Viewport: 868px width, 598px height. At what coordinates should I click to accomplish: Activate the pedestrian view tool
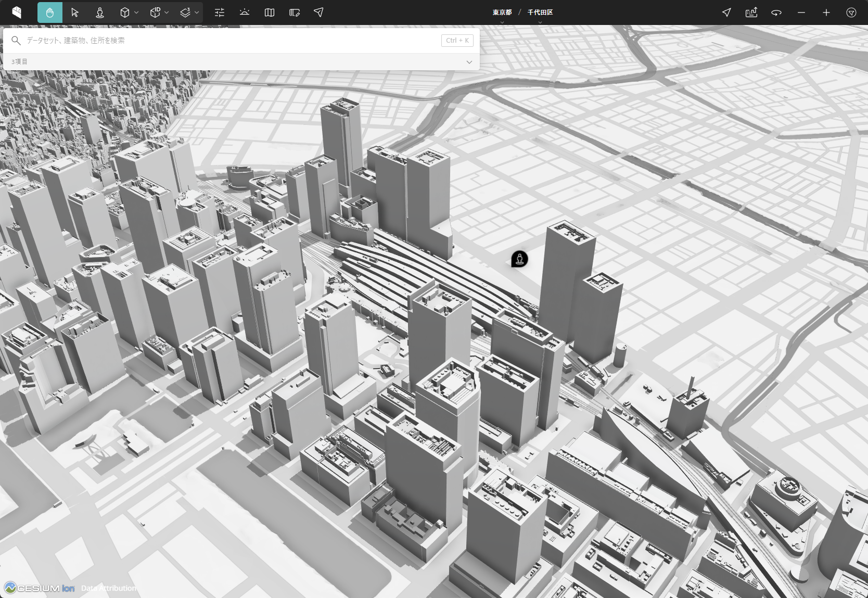tap(100, 12)
